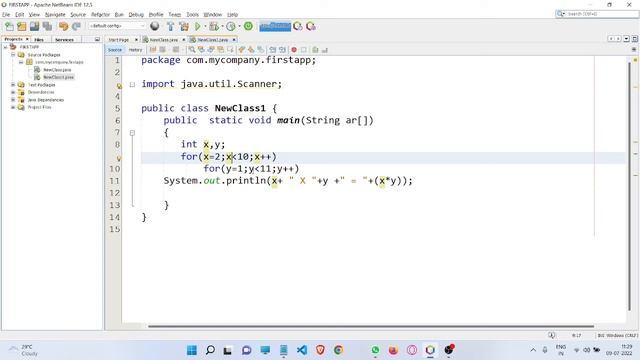Switch to the Files tab
640x360 pixels.
[x=39, y=40]
